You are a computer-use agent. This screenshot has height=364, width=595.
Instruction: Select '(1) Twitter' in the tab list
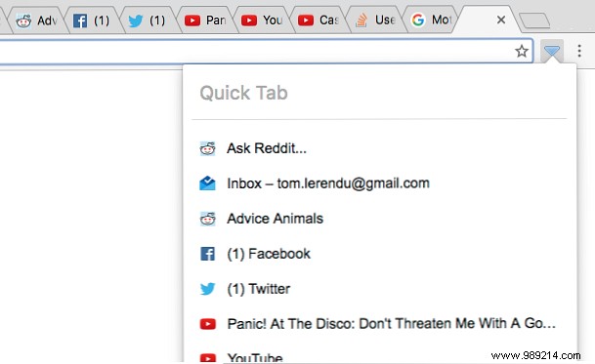point(379,289)
